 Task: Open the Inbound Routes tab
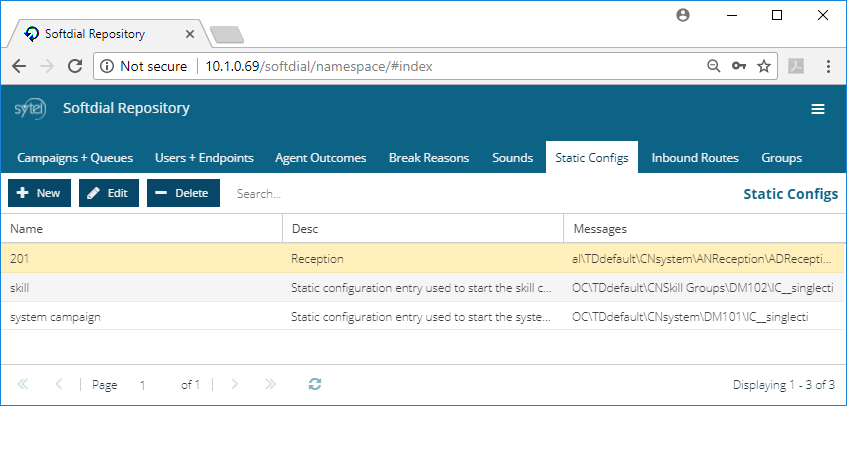click(695, 158)
